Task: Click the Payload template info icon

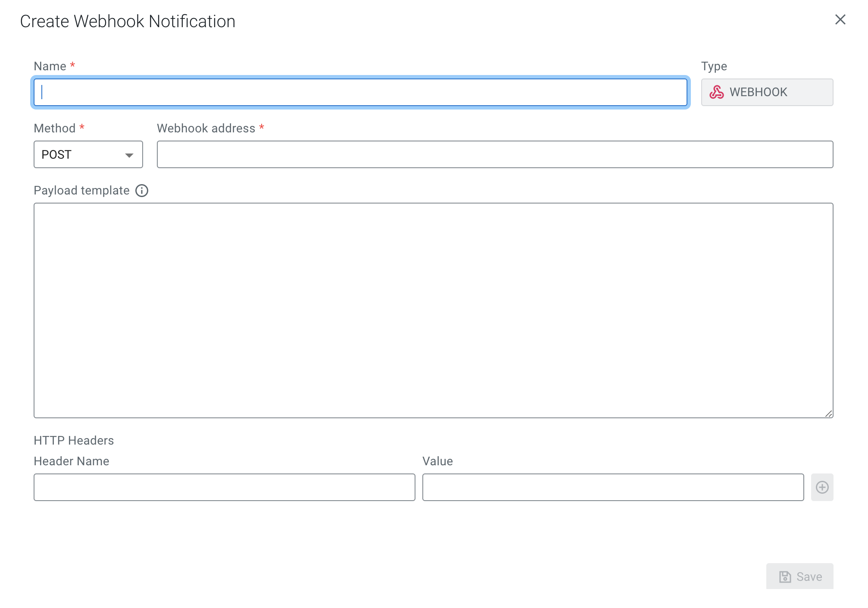Action: coord(142,191)
